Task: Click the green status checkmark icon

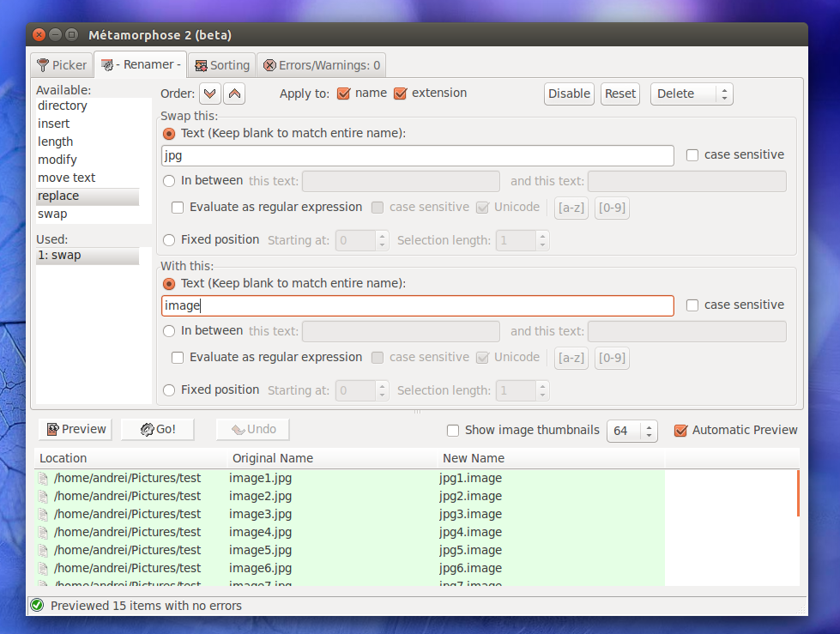Action: tap(36, 605)
